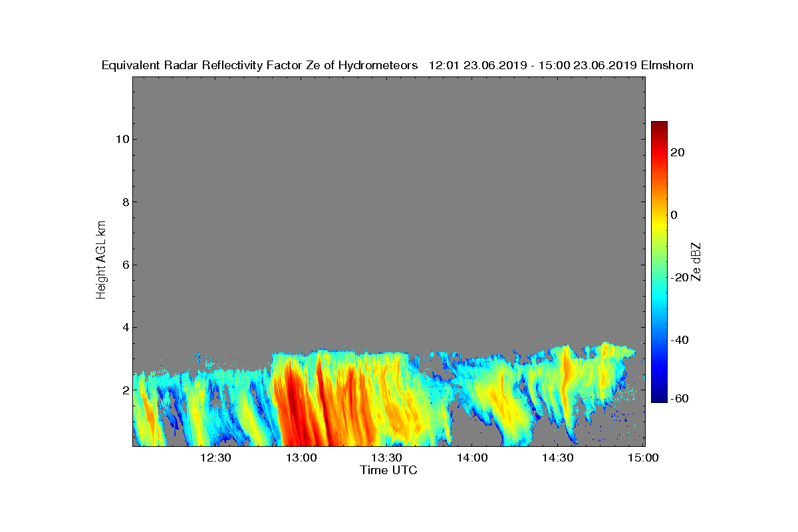Click the colorbar label -60
This screenshot has width=798, height=532.
point(680,398)
